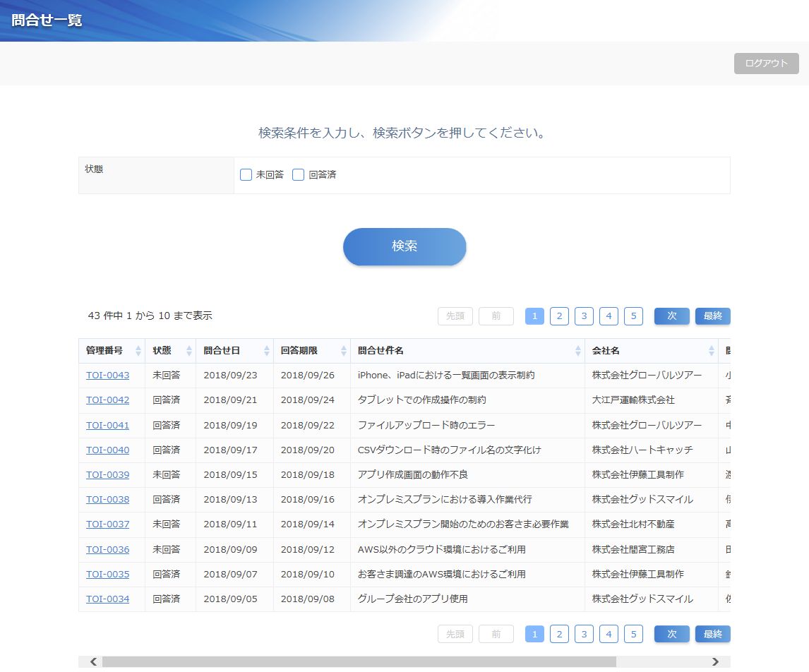The image size is (809, 672).
Task: Click left arrow of horizontal scrollbar
Action: pos(93,662)
